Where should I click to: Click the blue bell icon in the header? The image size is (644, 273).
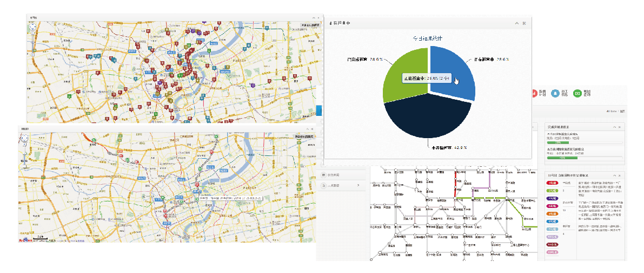click(x=556, y=94)
